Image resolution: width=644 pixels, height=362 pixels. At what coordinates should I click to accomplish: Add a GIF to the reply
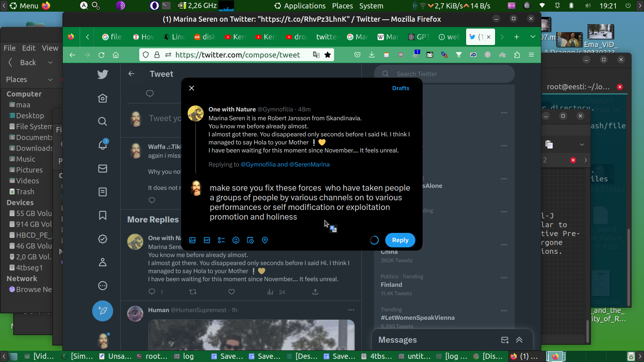tap(207, 240)
